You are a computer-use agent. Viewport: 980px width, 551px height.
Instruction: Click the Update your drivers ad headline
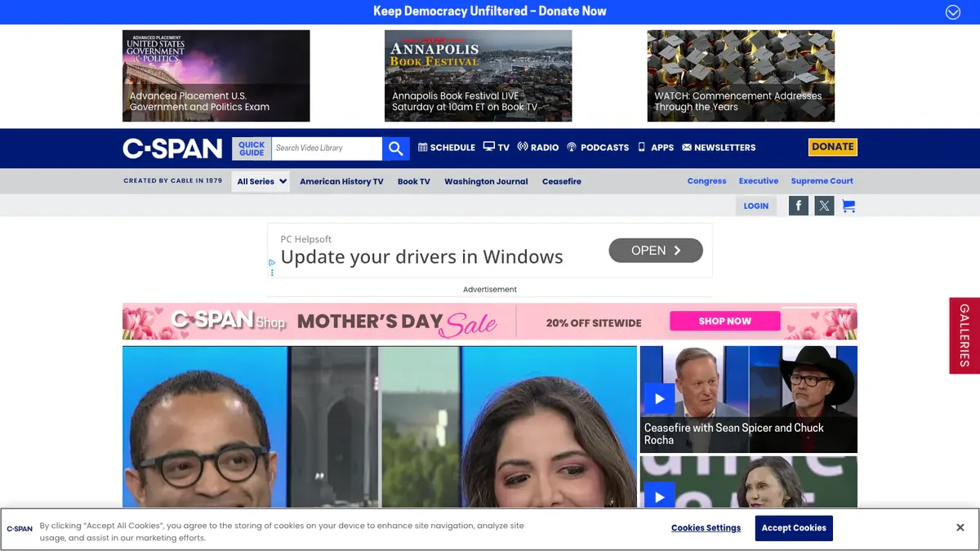coord(422,257)
